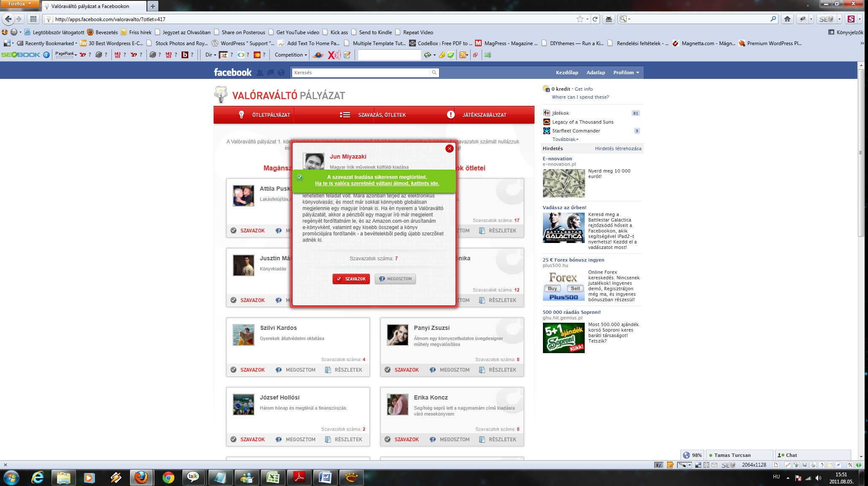Click the browser back arrow
Screen dimensions: 868x486
coord(8,19)
